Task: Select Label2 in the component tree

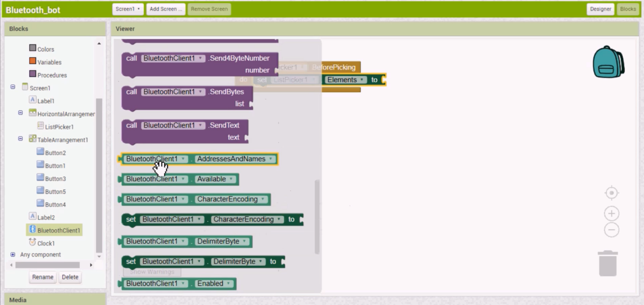Action: pos(46,217)
